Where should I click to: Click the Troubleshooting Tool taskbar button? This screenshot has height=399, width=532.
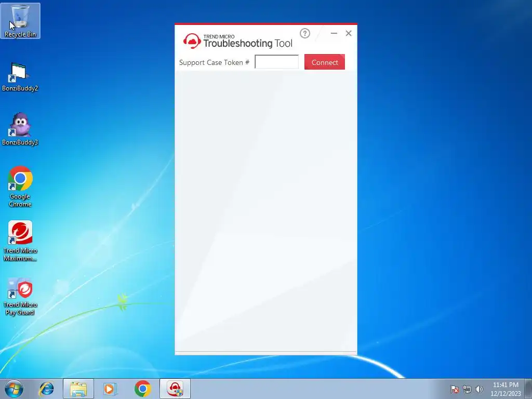(175, 389)
